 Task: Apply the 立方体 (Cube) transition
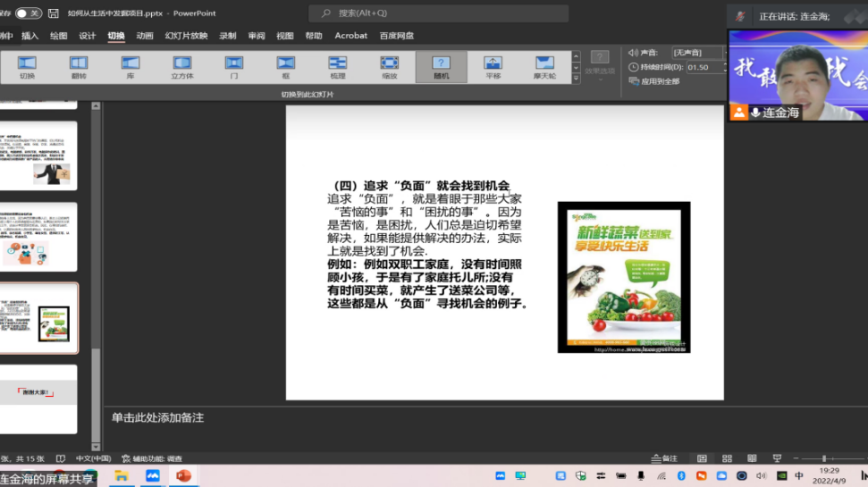[182, 66]
